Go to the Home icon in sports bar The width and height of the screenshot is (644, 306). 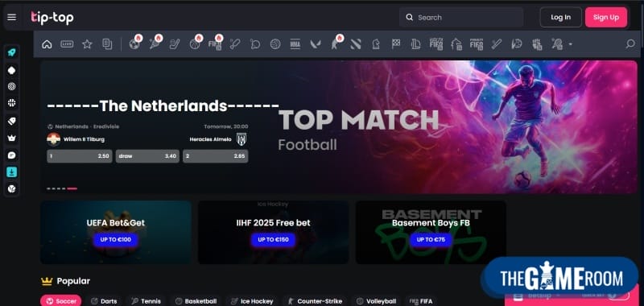point(47,44)
